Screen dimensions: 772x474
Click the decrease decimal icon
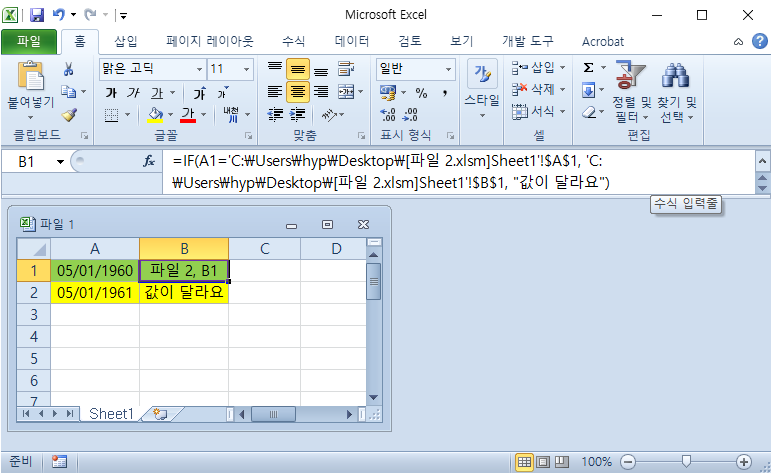410,115
